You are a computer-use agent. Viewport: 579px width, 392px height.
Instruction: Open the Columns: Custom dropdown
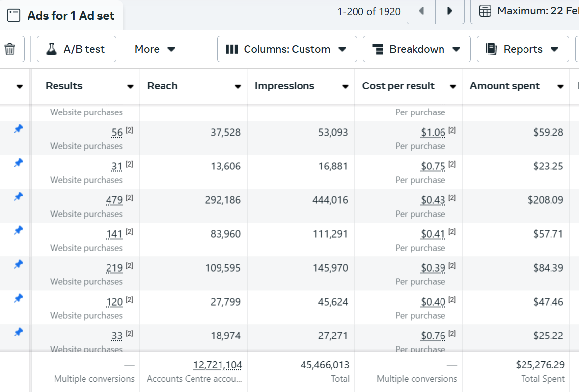click(x=286, y=49)
